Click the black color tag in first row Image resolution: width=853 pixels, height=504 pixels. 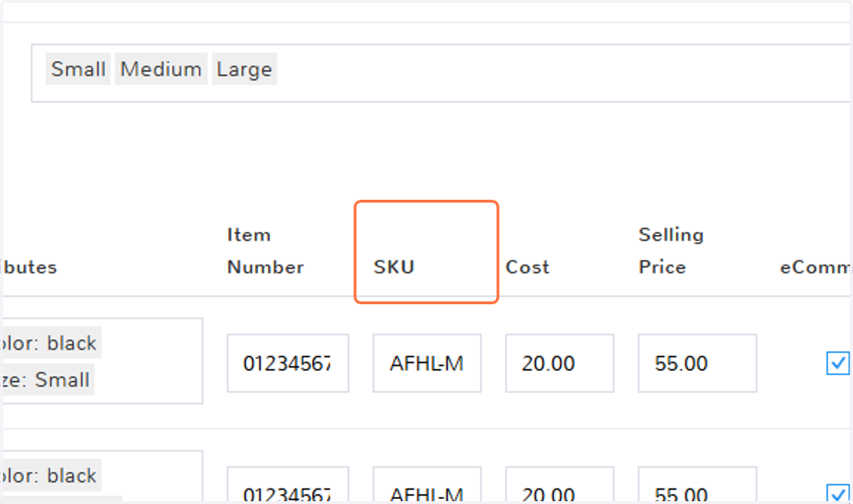coord(51,343)
